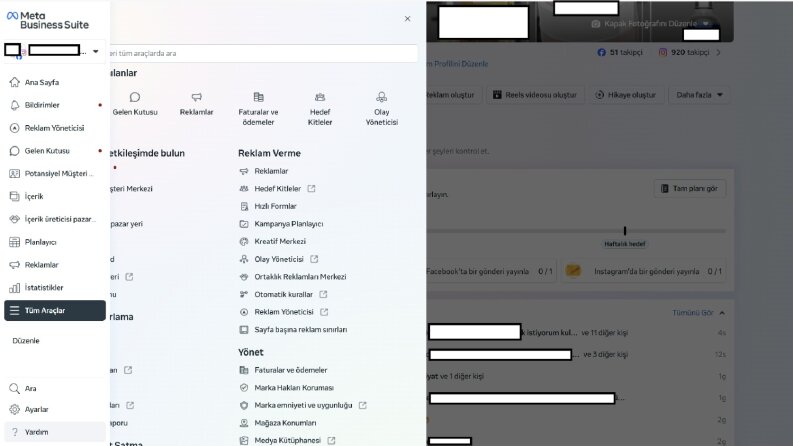Click the Tam planı gör button
Screen dimensions: 793x446
point(690,189)
